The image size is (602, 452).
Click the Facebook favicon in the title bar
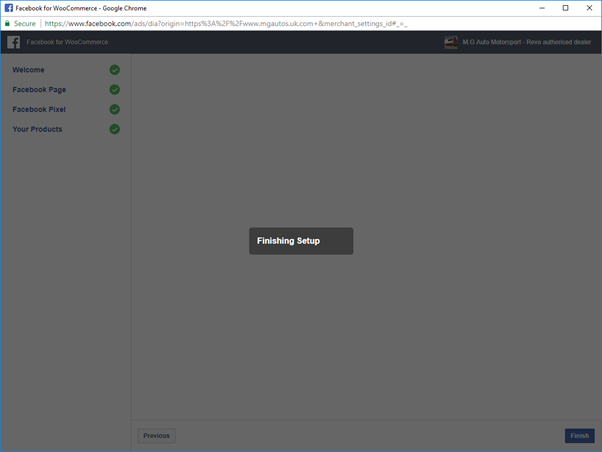pos(9,8)
